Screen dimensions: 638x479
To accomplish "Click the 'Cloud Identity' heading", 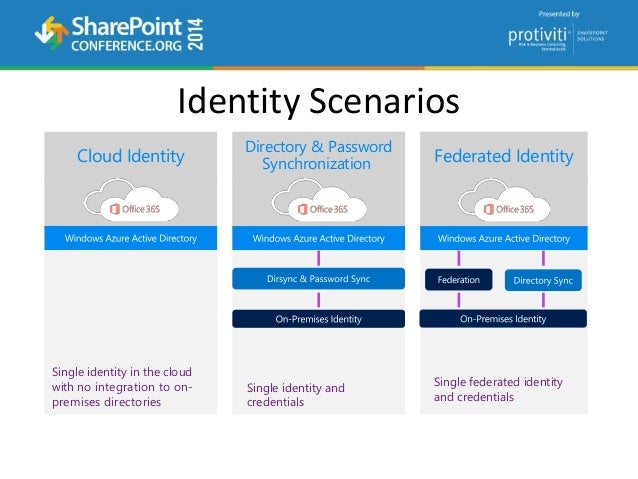I will pyautogui.click(x=131, y=156).
